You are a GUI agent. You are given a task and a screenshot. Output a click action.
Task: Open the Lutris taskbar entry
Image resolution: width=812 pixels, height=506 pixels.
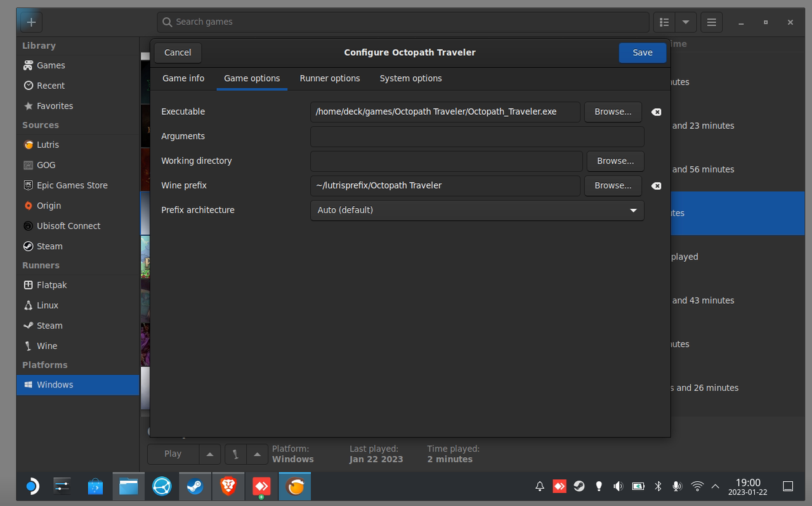coord(294,486)
